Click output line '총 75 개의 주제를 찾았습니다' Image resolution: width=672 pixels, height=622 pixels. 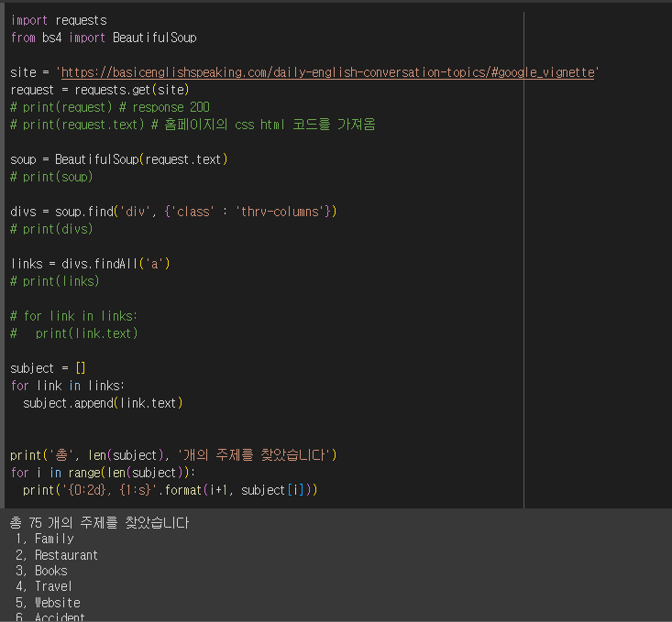(99, 523)
